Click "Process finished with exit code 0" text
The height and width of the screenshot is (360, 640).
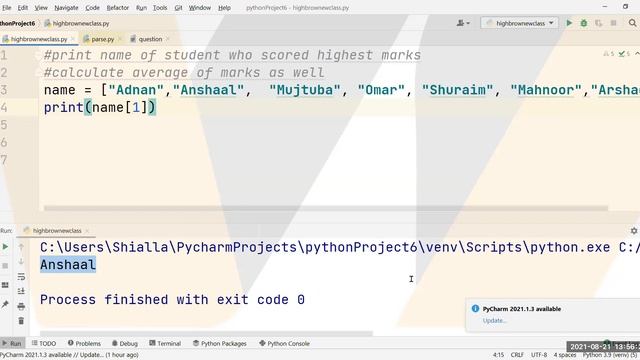(172, 300)
